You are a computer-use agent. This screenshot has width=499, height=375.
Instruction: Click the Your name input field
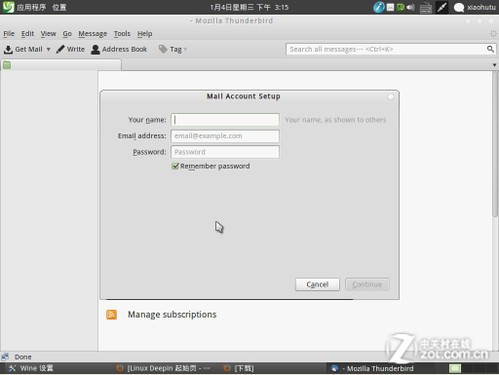[225, 120]
